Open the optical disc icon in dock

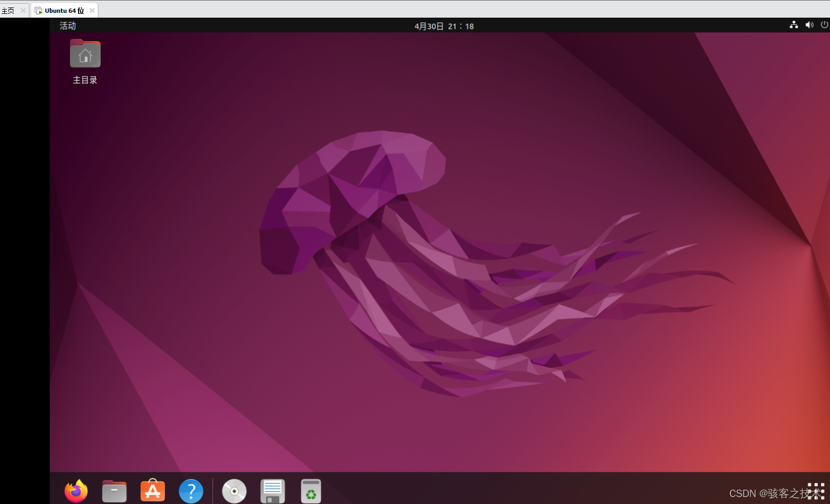click(234, 491)
